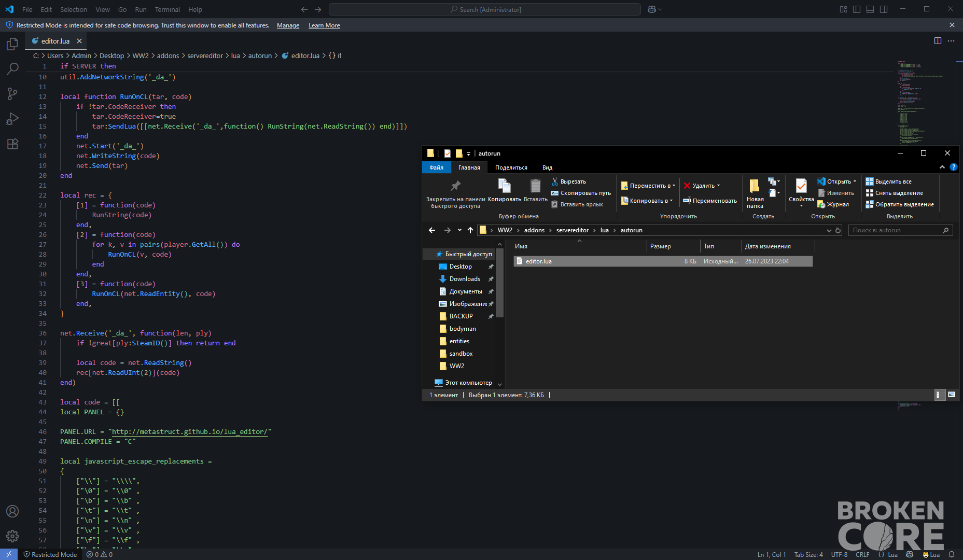The height and width of the screenshot is (560, 963).
Task: Toggle the bottom panel layout button
Action: 870,9
